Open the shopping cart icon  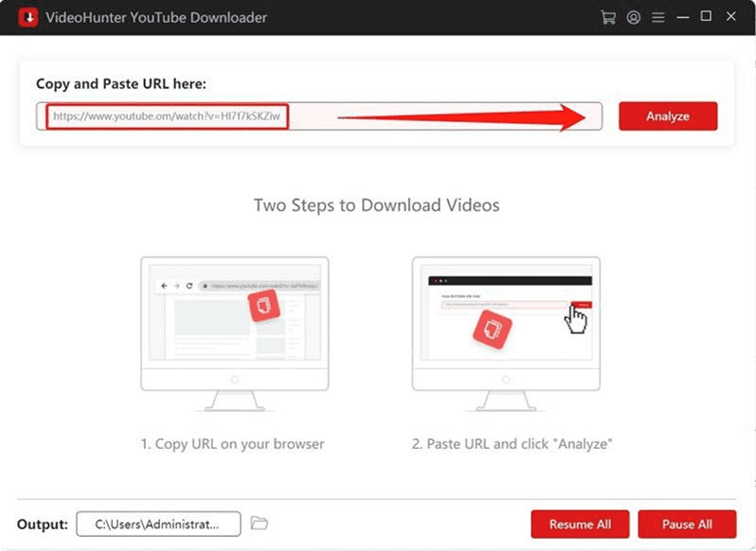click(x=608, y=17)
